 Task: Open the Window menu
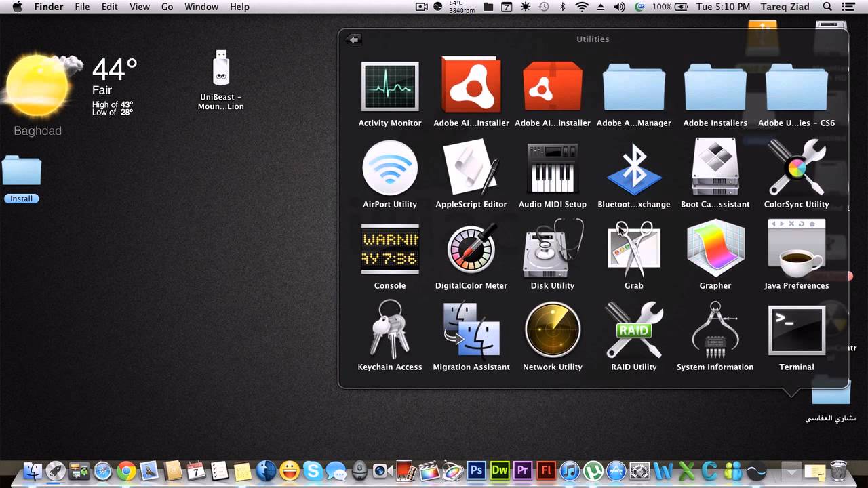(x=201, y=7)
